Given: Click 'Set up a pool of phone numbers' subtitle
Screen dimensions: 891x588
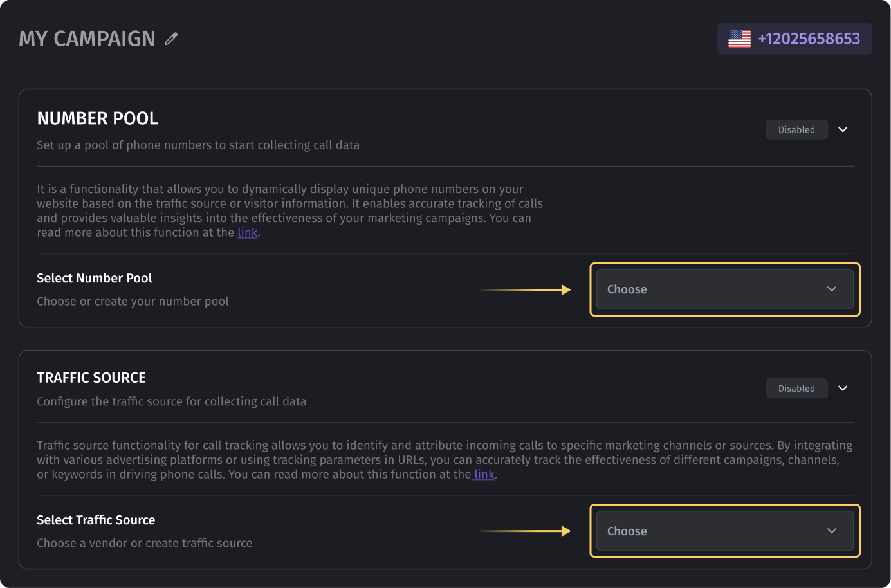Looking at the screenshot, I should pyautogui.click(x=198, y=145).
